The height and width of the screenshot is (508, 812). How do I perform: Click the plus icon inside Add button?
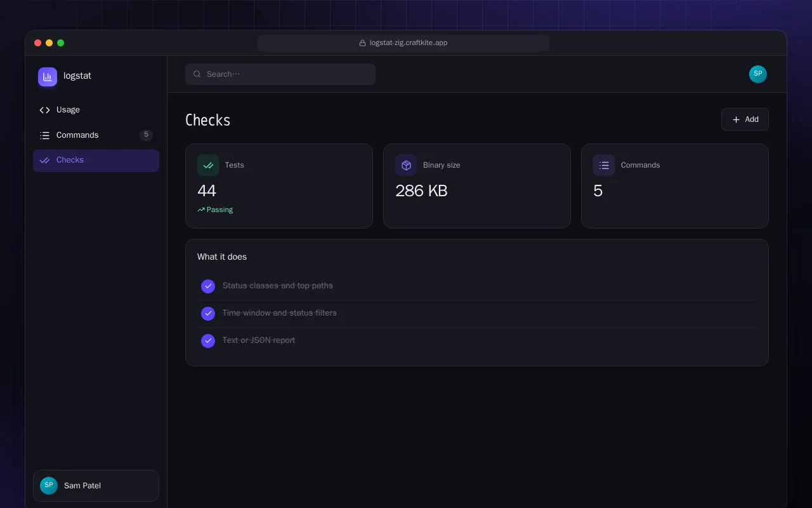point(736,119)
